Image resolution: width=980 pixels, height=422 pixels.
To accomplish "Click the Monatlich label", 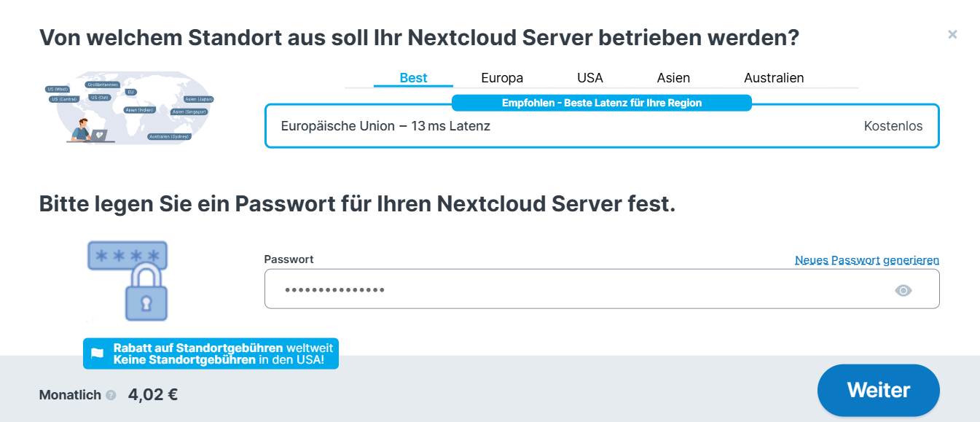I will pos(70,395).
